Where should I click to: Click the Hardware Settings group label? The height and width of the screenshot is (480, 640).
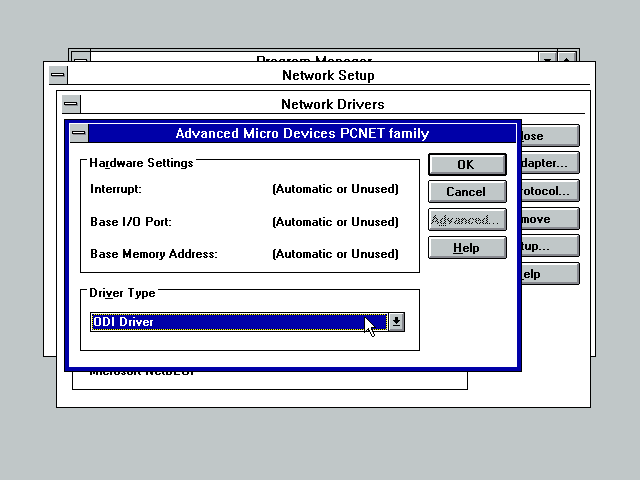tap(141, 163)
